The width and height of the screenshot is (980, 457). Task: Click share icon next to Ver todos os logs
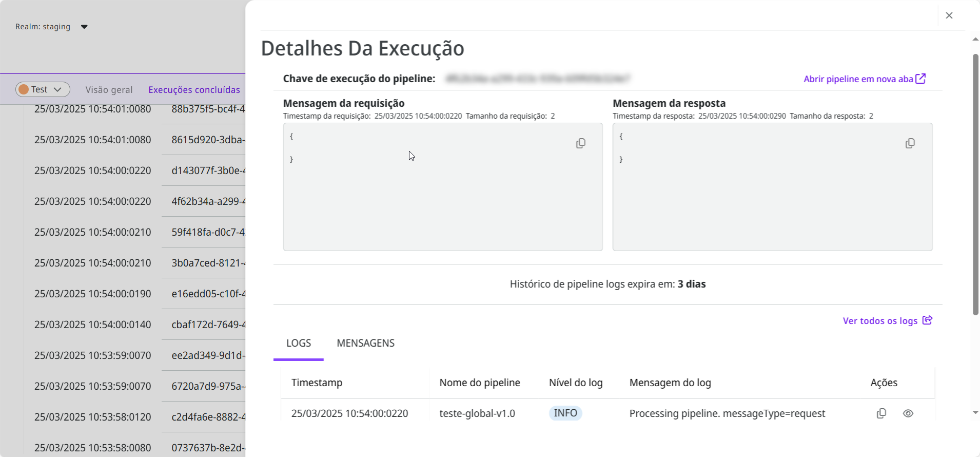927,320
